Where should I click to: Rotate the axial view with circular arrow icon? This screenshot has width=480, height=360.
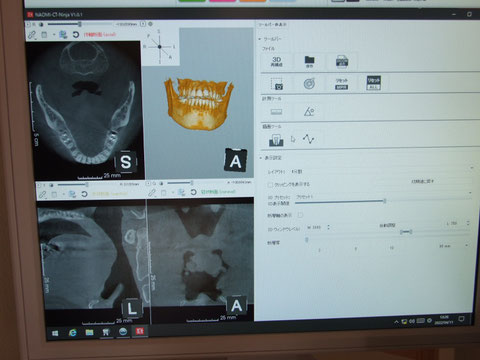(76, 34)
